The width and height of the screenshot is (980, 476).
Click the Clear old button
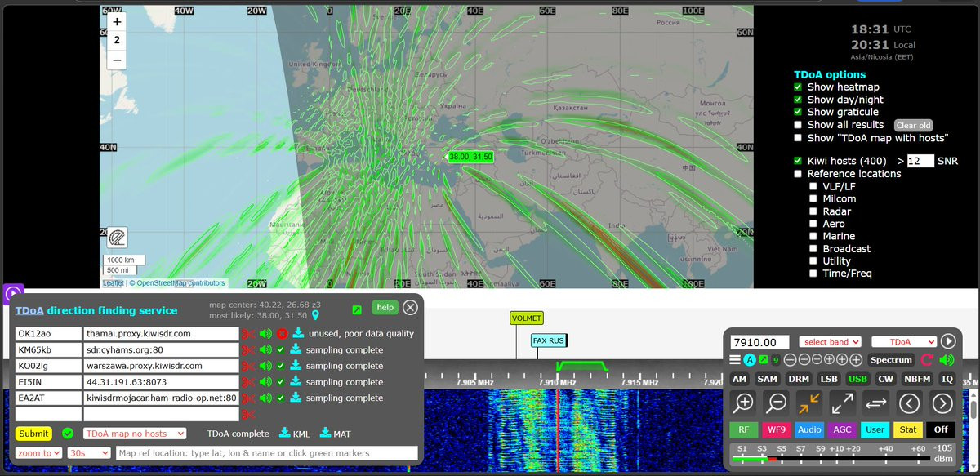[x=913, y=125]
